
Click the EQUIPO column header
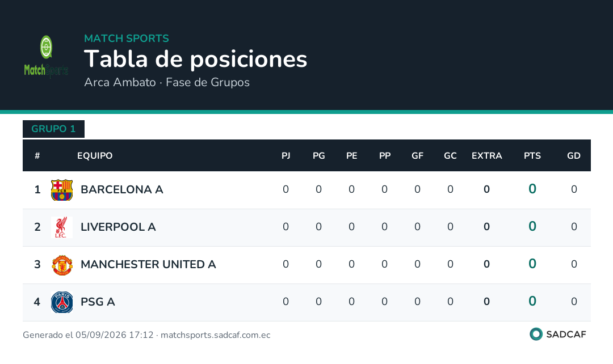click(95, 156)
